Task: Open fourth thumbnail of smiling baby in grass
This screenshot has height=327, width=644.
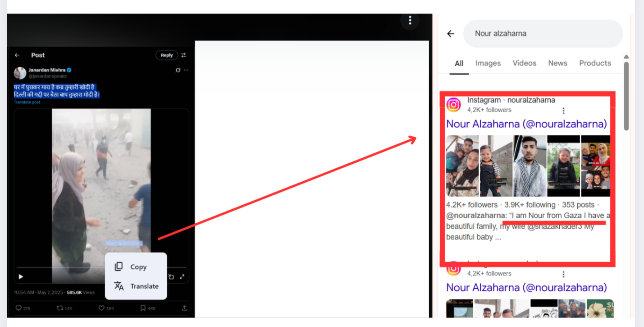Action: (x=563, y=166)
